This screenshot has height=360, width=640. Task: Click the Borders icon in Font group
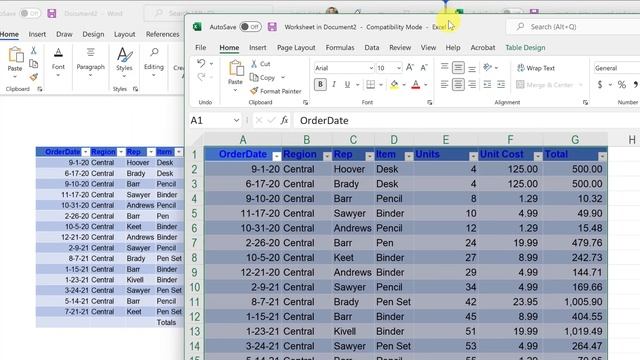pyautogui.click(x=370, y=84)
